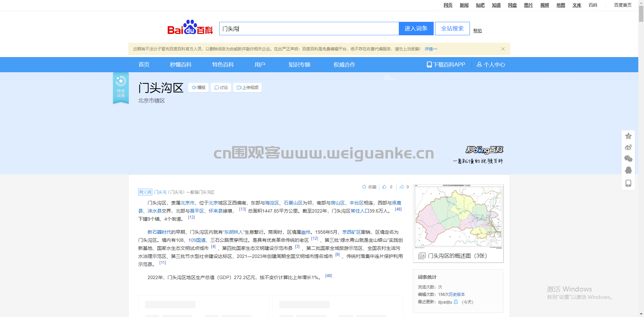This screenshot has width=644, height=317.
Task: Open citation [13] after 怀来县接壤
Action: [243, 209]
